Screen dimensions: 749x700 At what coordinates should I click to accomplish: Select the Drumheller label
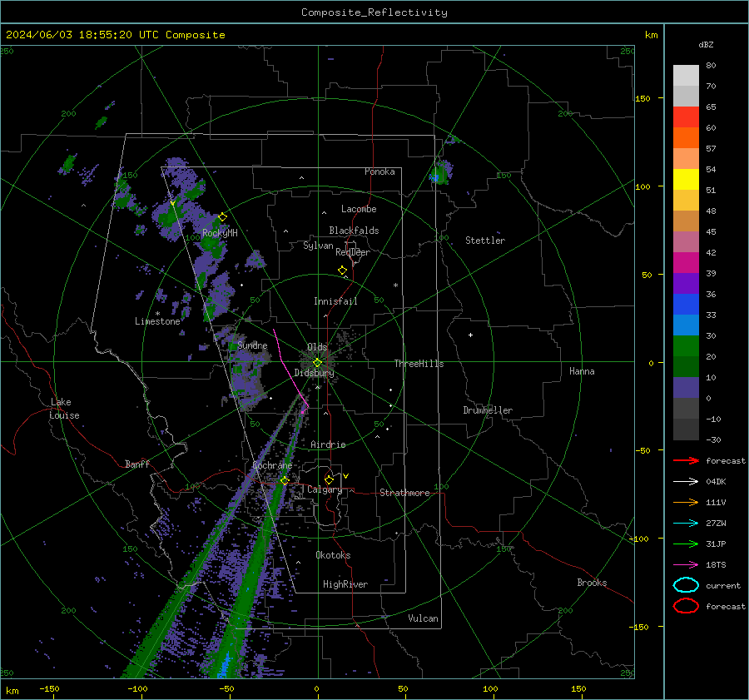[488, 410]
